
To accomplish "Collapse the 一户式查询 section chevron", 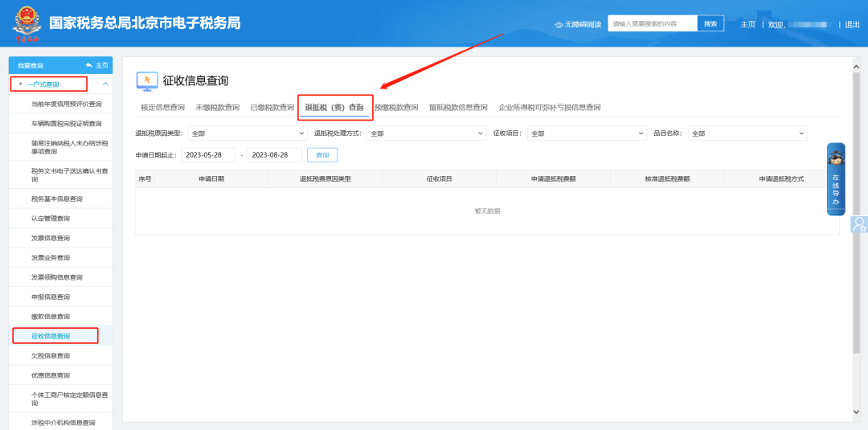I will pos(106,84).
